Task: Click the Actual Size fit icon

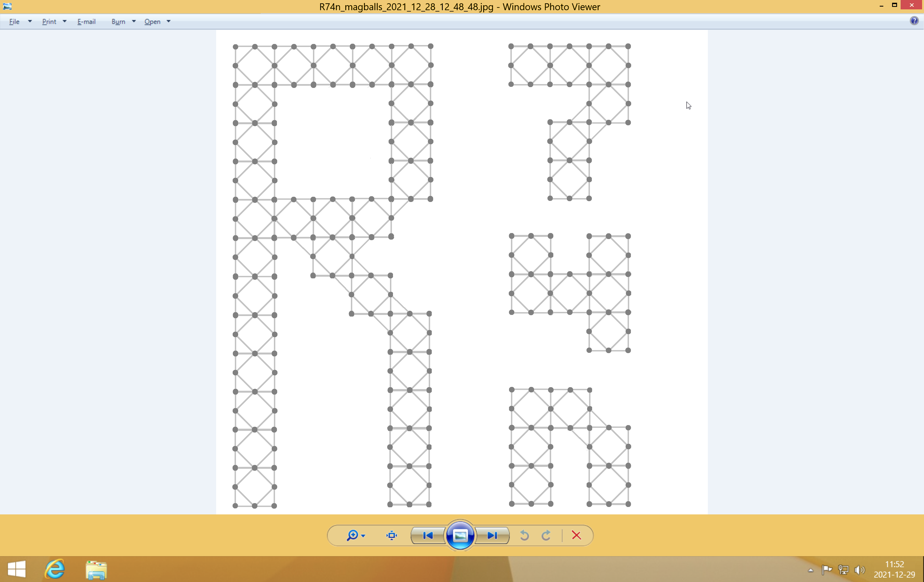Action: 391,535
